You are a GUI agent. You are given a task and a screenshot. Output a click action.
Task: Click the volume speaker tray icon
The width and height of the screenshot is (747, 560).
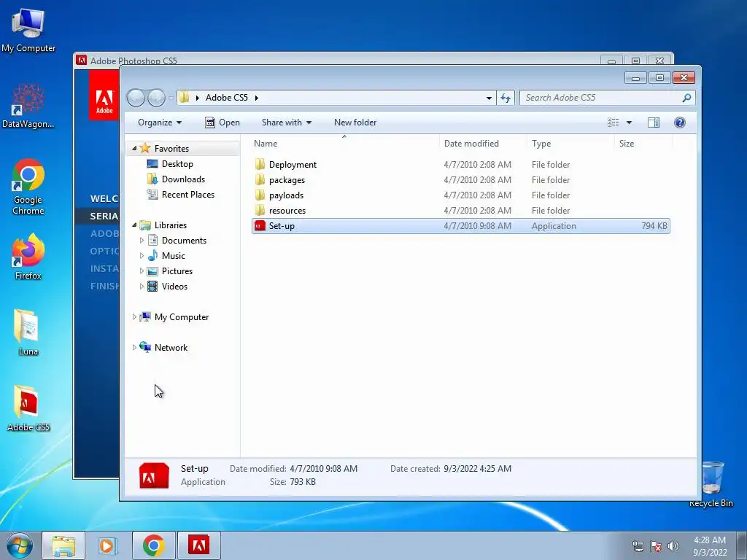tap(673, 546)
